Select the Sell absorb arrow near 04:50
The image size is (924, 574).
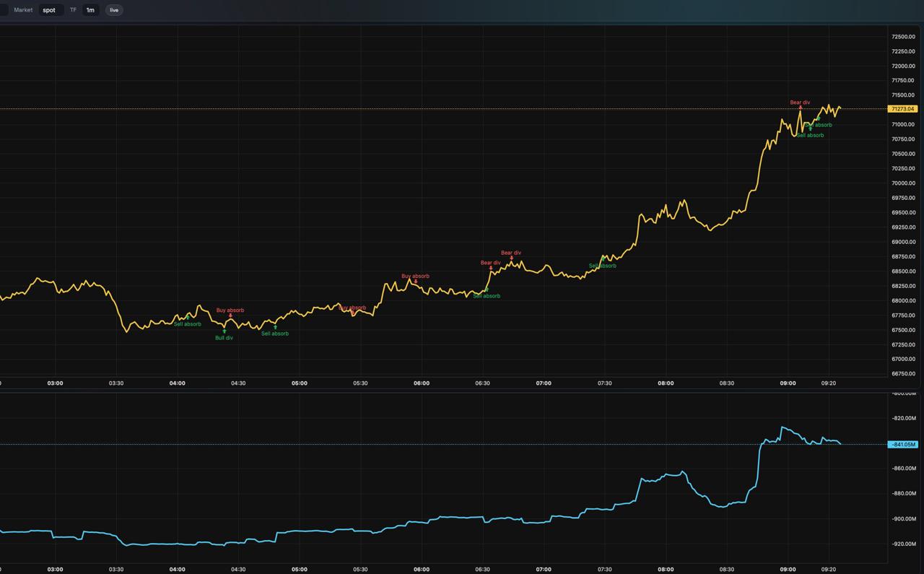click(x=275, y=327)
